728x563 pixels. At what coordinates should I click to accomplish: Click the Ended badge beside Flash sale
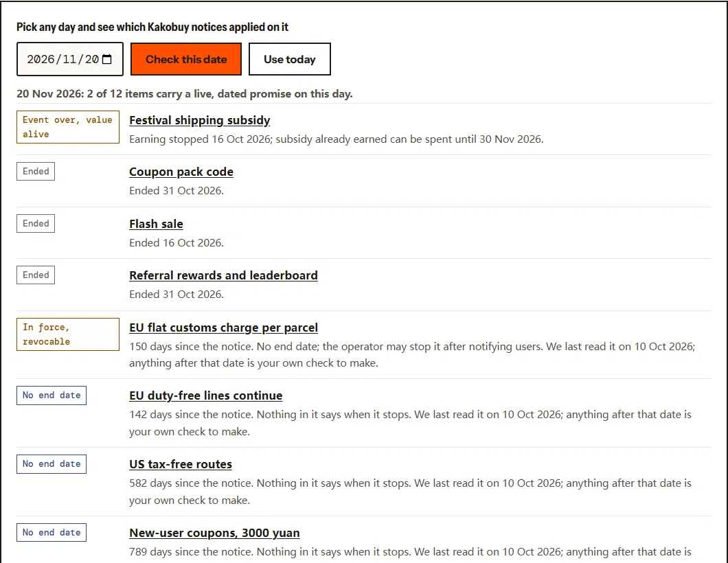pyautogui.click(x=36, y=223)
